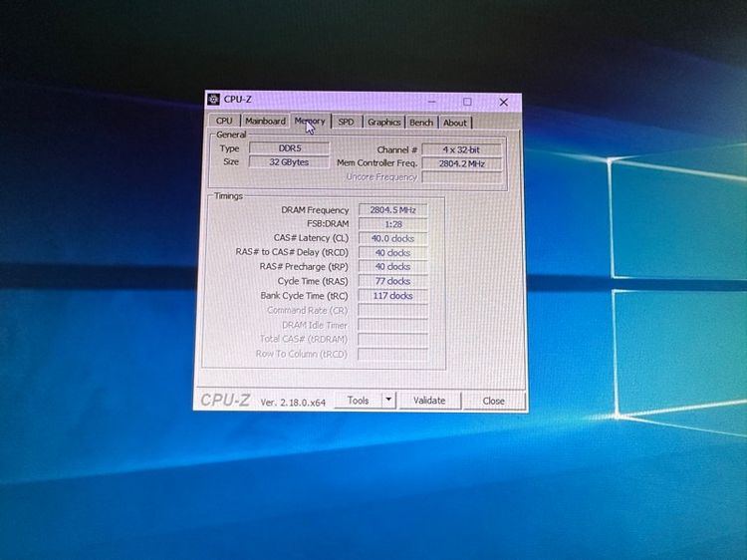Open the SPD tab

346,122
